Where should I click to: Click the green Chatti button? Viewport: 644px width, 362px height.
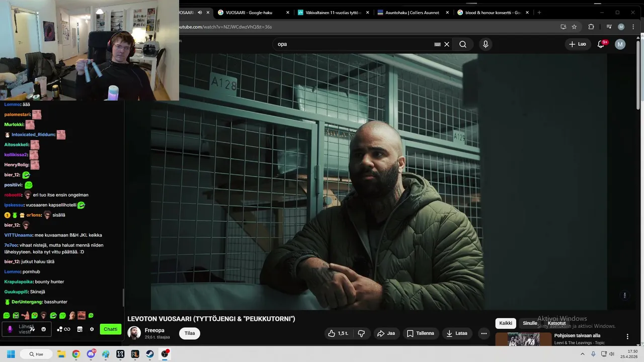click(111, 329)
